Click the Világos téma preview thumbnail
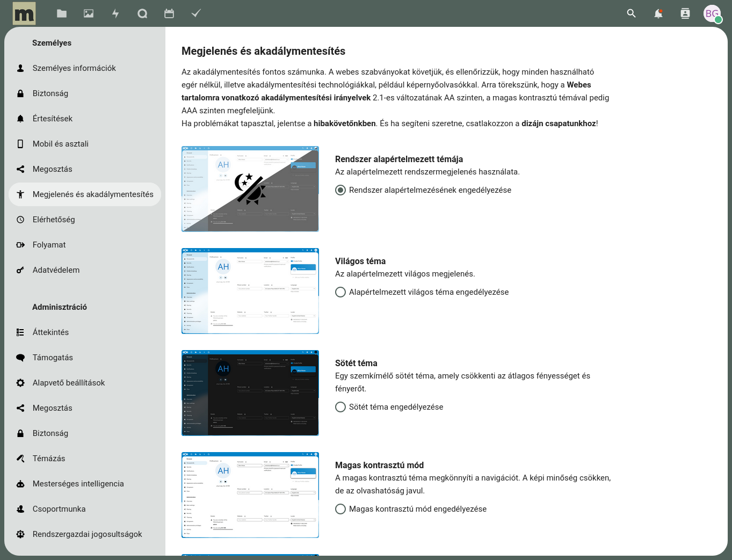Viewport: 732px width, 560px height. [250, 291]
